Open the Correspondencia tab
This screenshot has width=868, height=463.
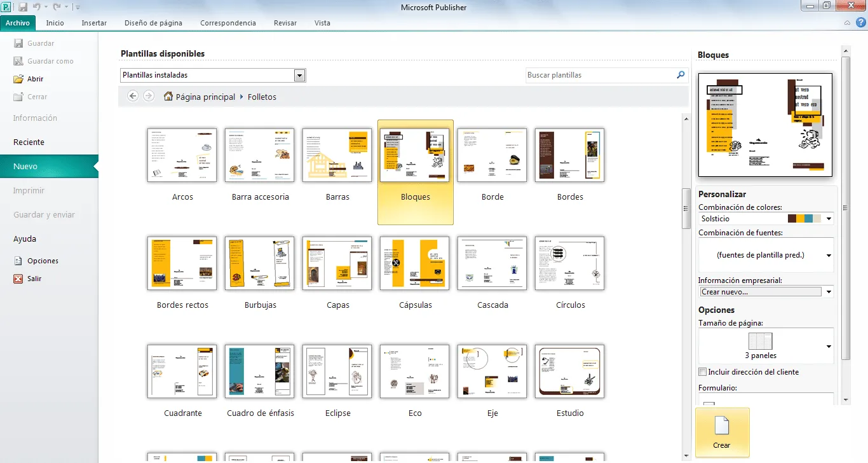pyautogui.click(x=228, y=23)
